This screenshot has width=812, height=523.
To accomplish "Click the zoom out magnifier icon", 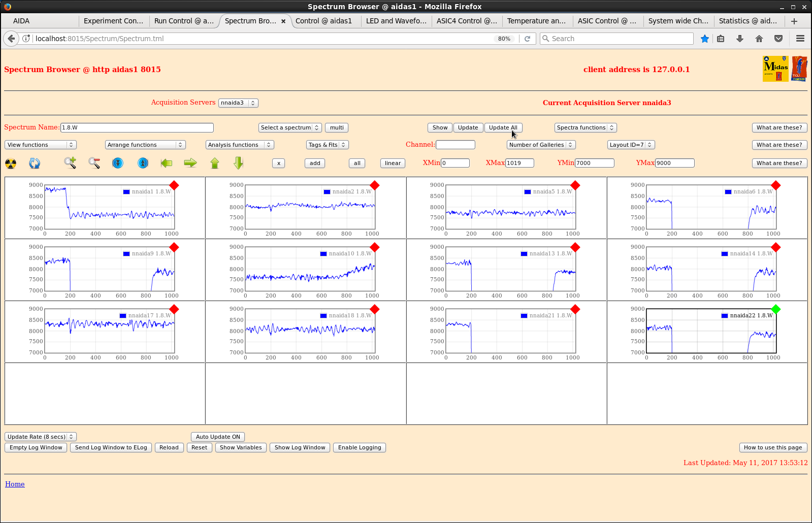I will coord(94,163).
